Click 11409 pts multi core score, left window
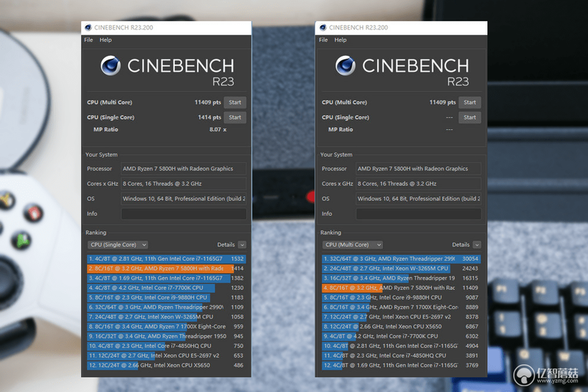This screenshot has width=588, height=392. click(208, 102)
